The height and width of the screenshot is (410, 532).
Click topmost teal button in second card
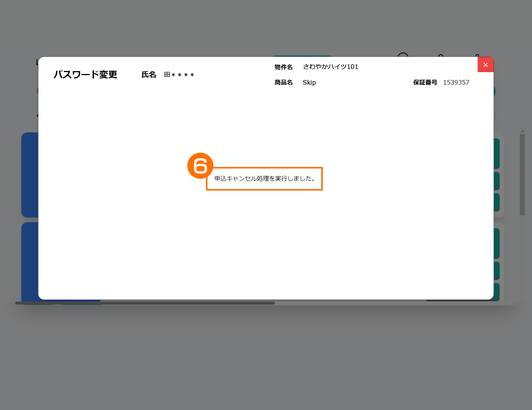pos(497,242)
